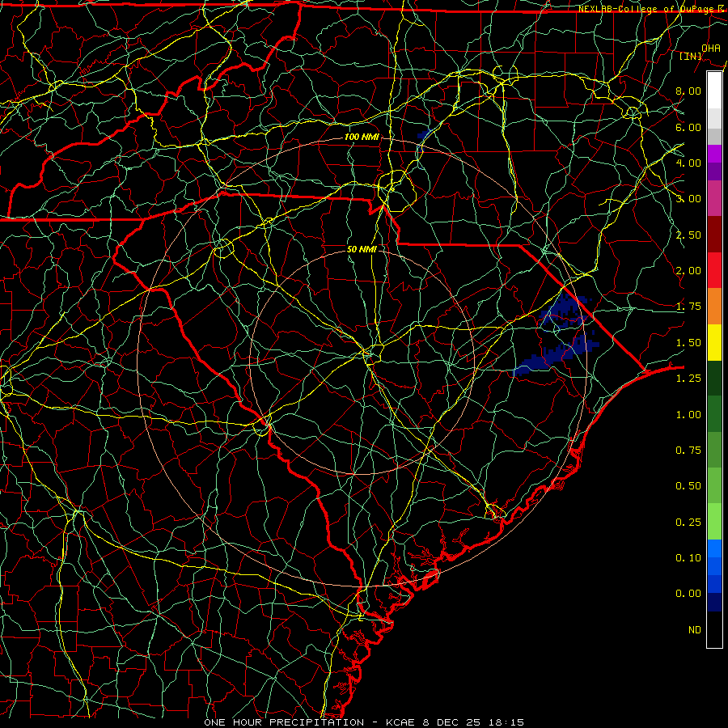The image size is (728, 728).
Task: Click the 1.25 legend label
Action: (x=688, y=379)
